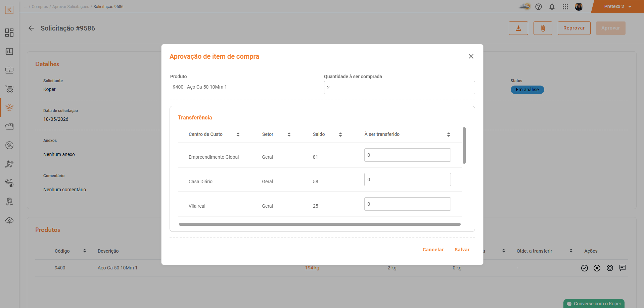
Task: Sort by Saldo column
Action: click(340, 135)
